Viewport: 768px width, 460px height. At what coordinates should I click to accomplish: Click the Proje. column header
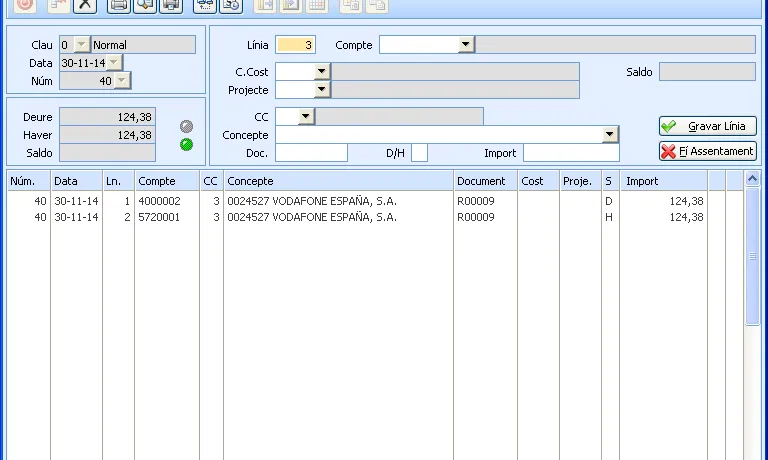(580, 181)
